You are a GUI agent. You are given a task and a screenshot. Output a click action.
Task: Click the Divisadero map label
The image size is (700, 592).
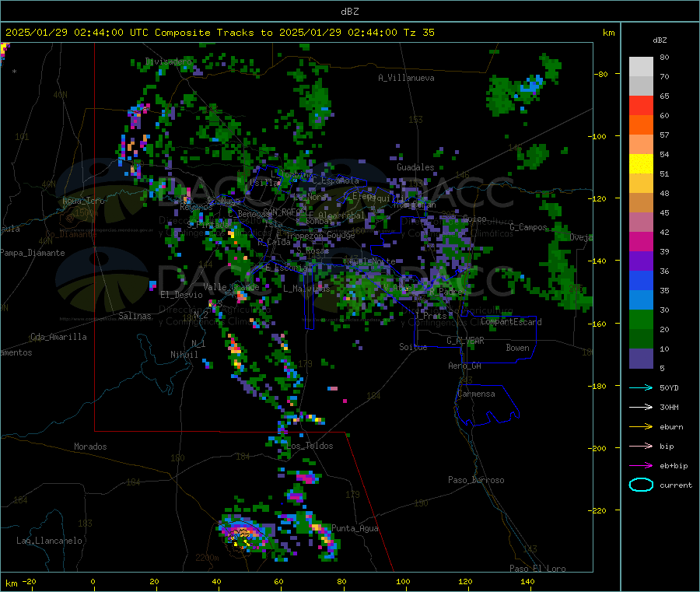click(x=169, y=61)
